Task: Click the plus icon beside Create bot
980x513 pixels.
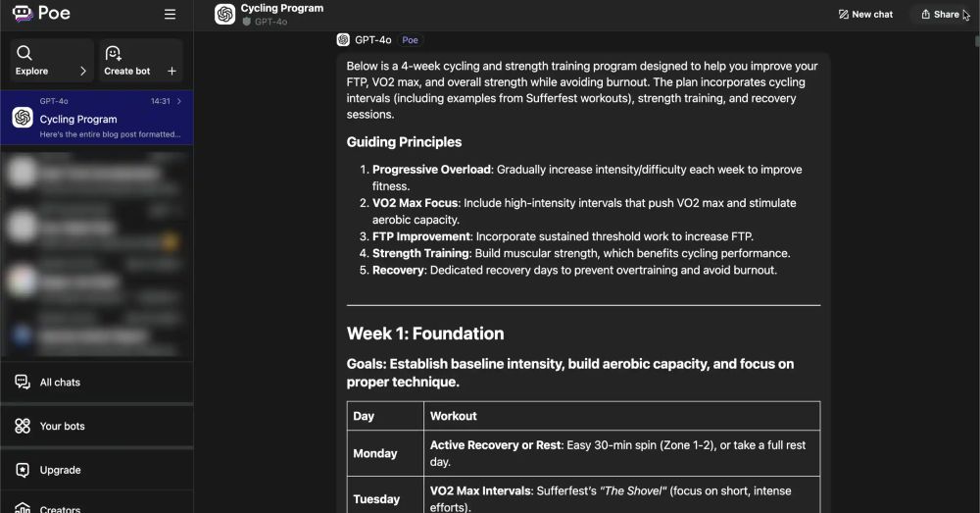Action: [171, 72]
